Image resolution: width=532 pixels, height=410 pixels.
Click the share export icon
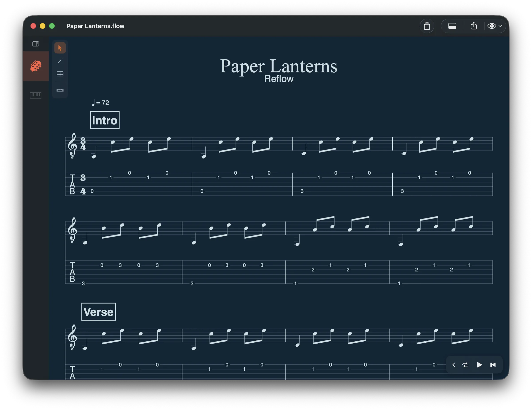click(x=473, y=25)
